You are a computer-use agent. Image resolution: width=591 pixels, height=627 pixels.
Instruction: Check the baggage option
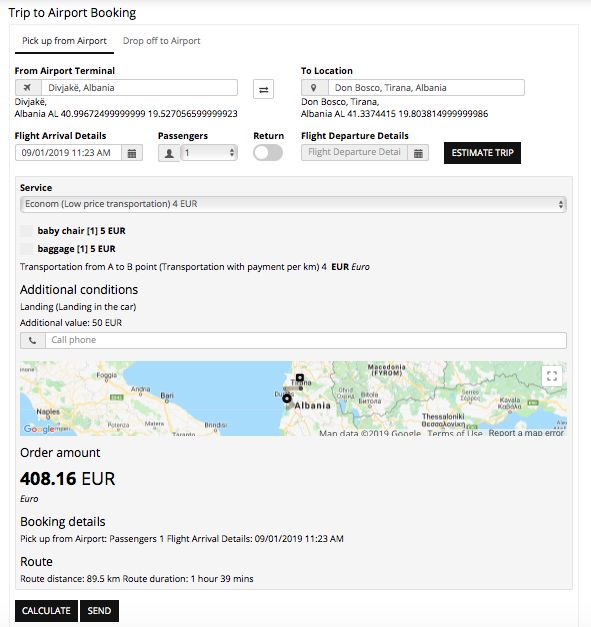27,249
